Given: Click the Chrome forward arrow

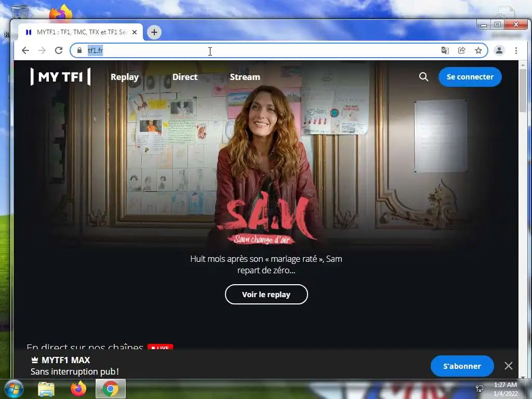Looking at the screenshot, I should pyautogui.click(x=42, y=50).
